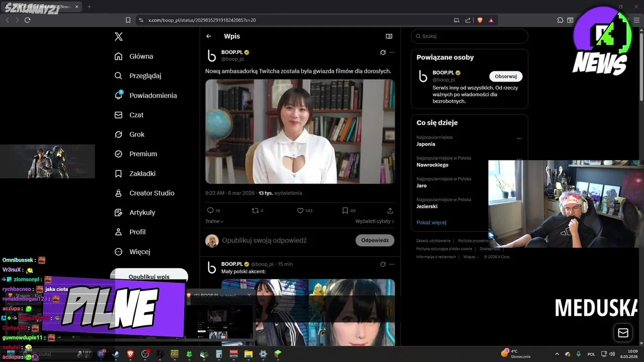Open the messages envelope floating button
Image resolution: width=644 pixels, height=362 pixels.
coord(623,333)
